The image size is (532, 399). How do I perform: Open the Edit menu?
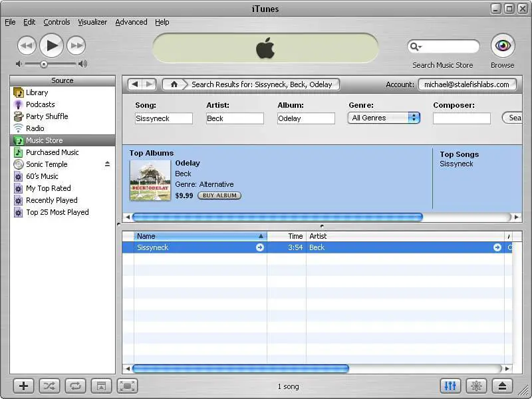click(x=29, y=22)
